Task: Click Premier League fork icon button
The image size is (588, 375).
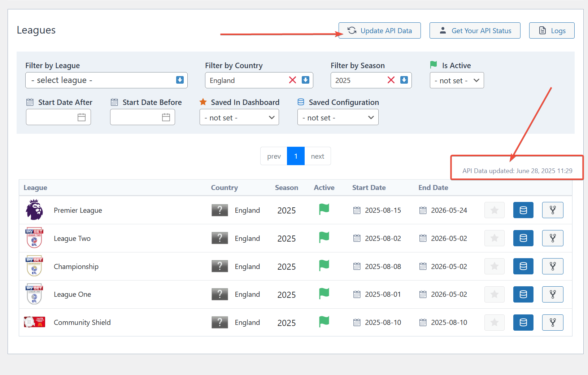Action: pos(553,210)
